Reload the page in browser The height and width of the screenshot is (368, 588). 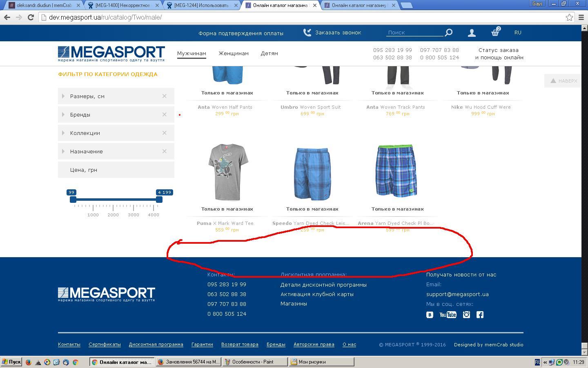tap(31, 17)
